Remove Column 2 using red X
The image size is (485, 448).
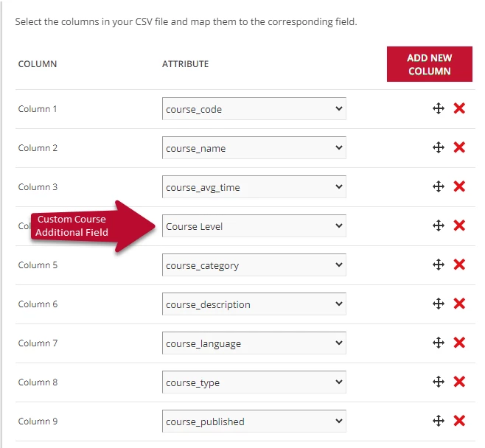coord(459,147)
